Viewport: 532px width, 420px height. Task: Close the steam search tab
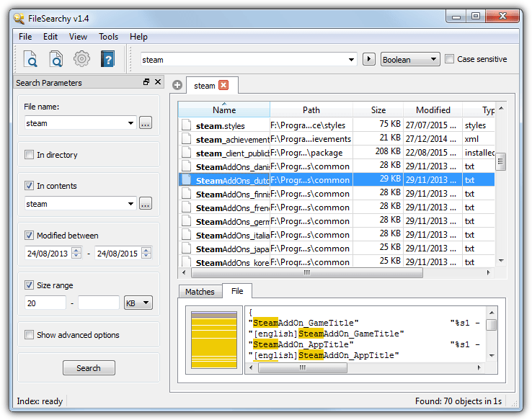[223, 85]
